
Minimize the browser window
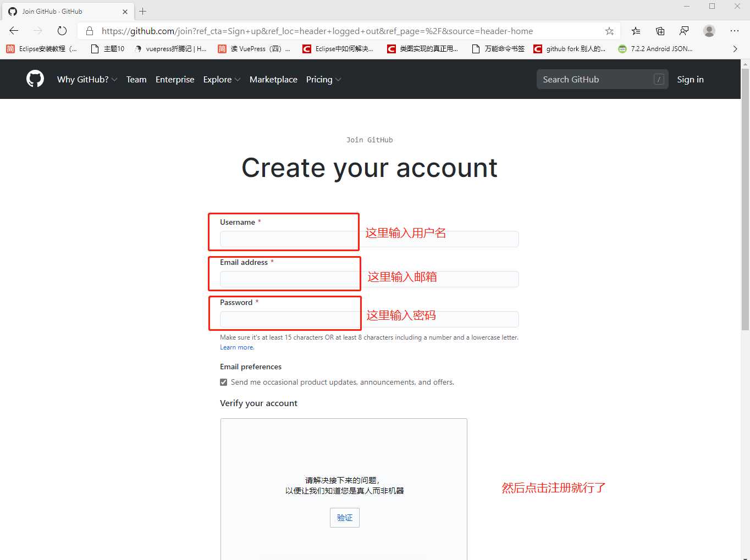point(687,7)
